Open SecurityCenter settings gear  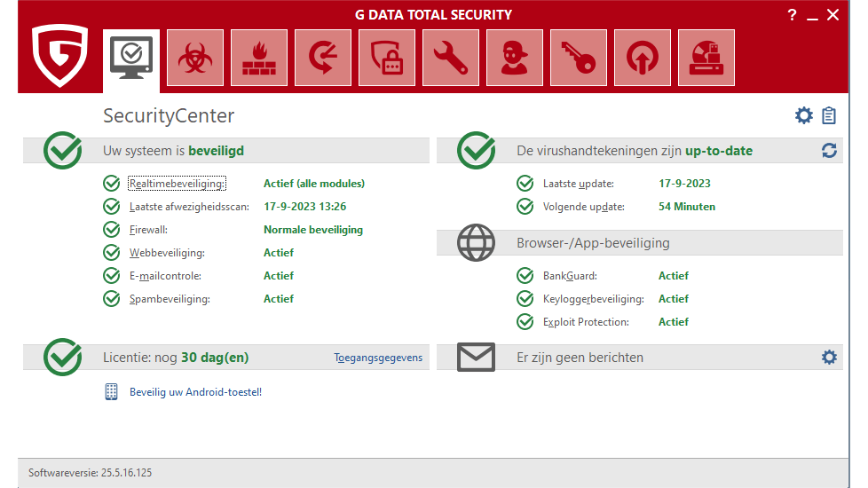pos(804,115)
